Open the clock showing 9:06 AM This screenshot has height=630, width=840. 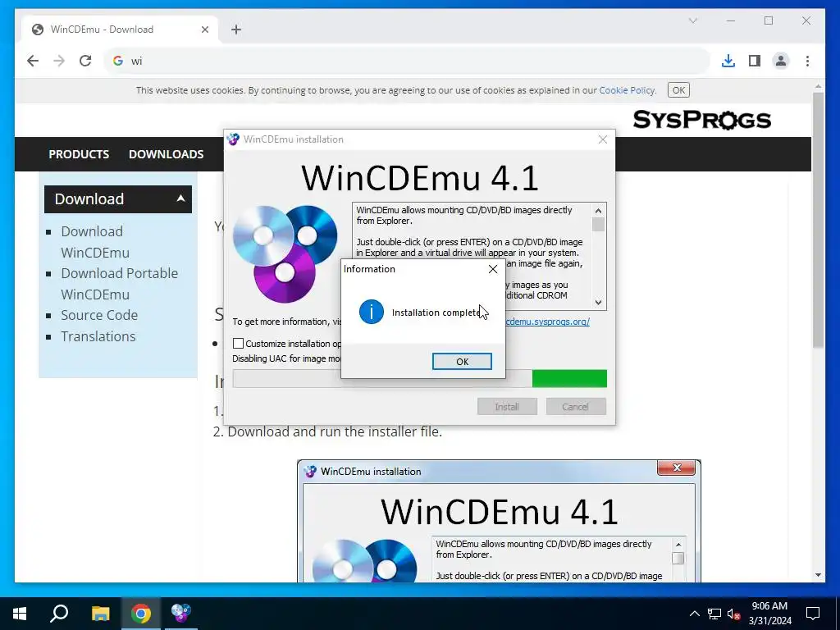point(769,614)
